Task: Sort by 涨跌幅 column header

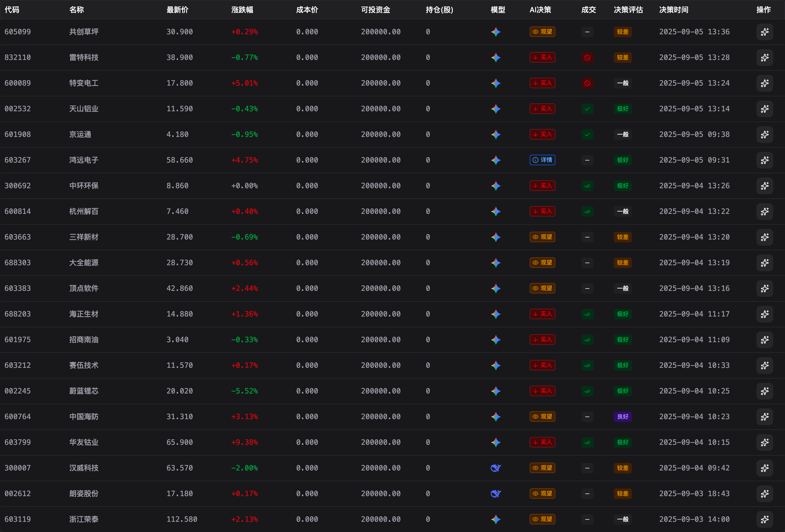Action: pos(242,10)
